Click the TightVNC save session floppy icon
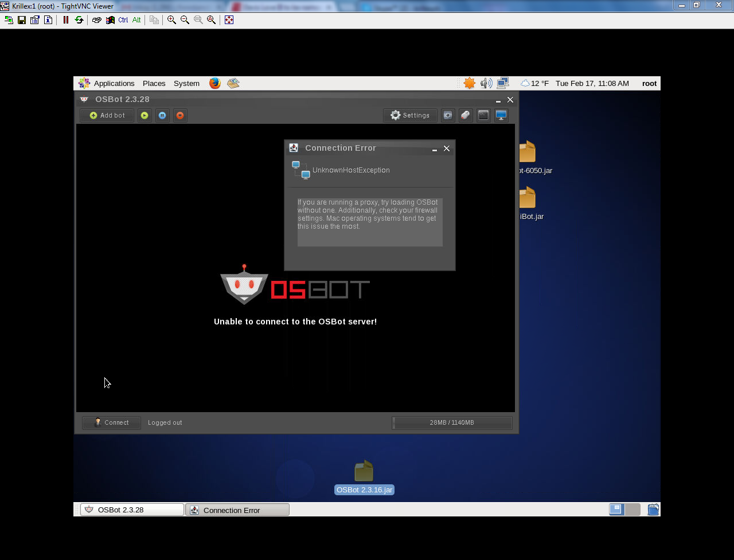The height and width of the screenshot is (560, 734). click(x=22, y=19)
